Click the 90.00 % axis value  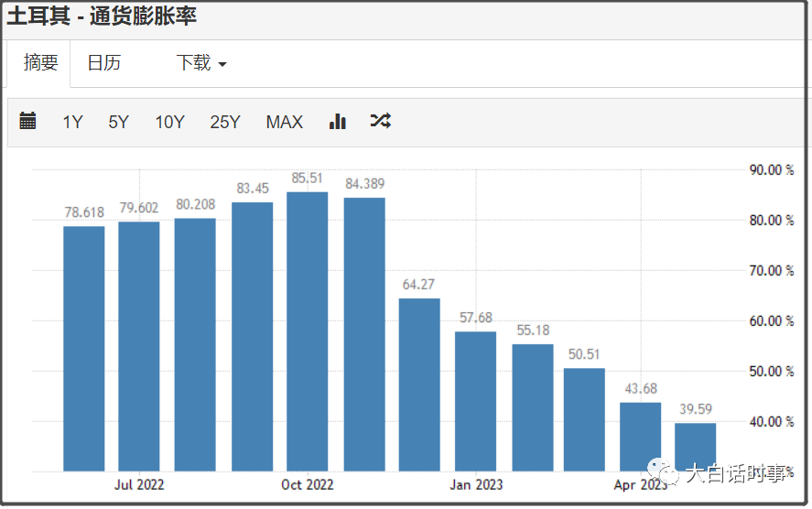coord(772,170)
